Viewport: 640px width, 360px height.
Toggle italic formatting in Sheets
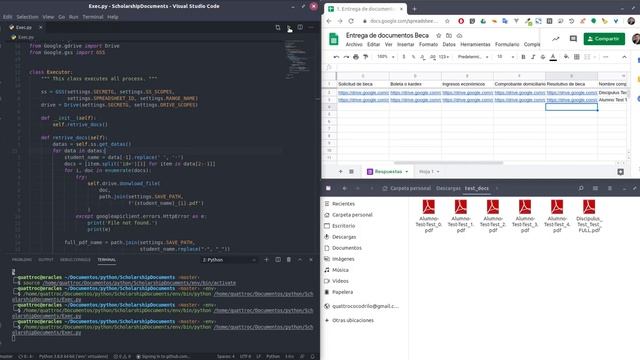click(533, 57)
